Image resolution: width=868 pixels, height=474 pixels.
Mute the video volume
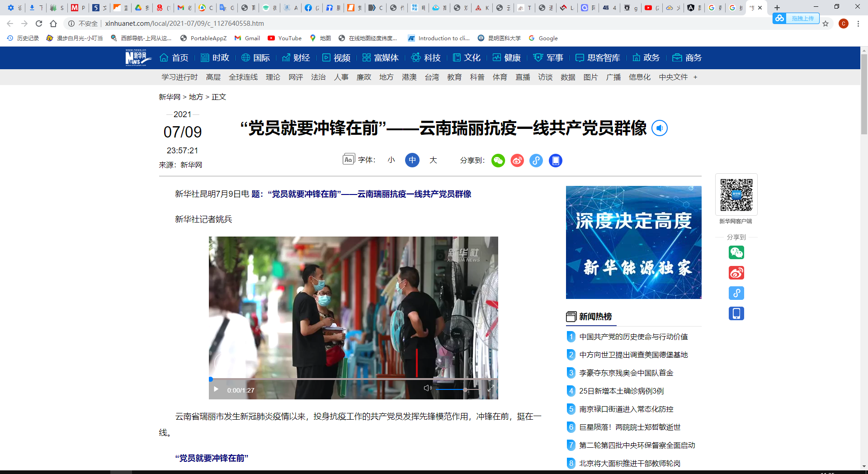coord(428,388)
